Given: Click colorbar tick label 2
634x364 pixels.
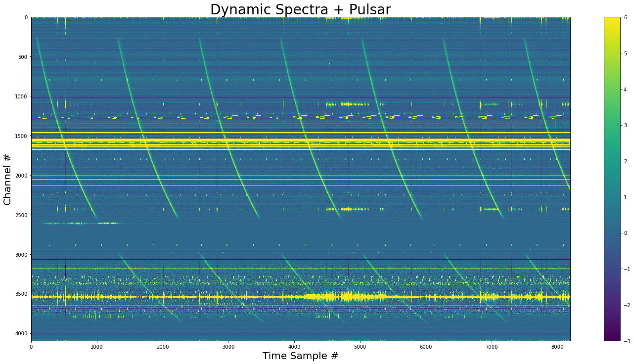Looking at the screenshot, I should [626, 161].
